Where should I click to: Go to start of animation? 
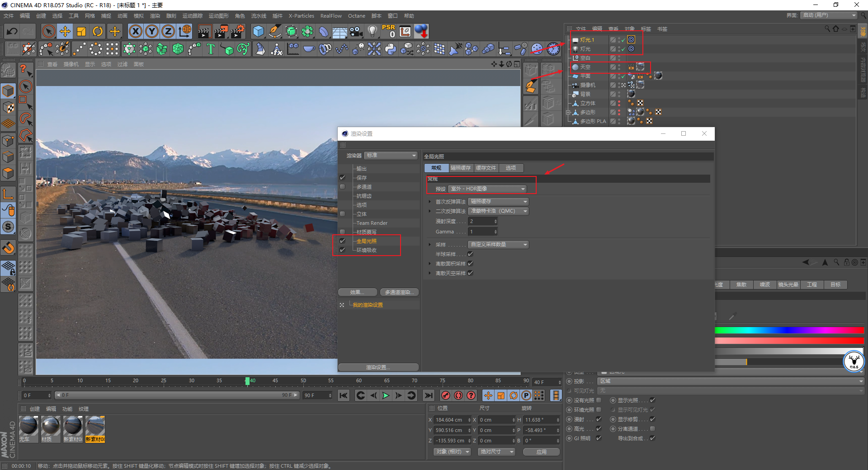tap(344, 395)
